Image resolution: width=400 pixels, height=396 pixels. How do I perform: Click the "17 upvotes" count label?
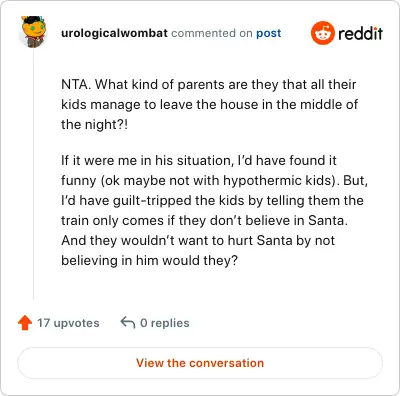tap(68, 323)
